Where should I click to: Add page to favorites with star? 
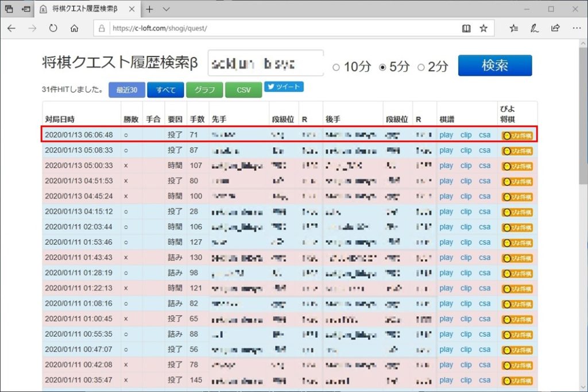[x=483, y=28]
